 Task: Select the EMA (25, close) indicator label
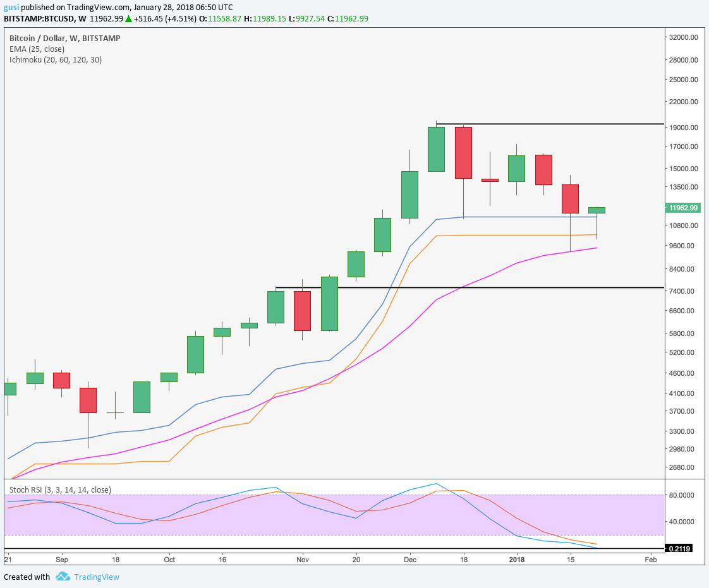pos(37,49)
